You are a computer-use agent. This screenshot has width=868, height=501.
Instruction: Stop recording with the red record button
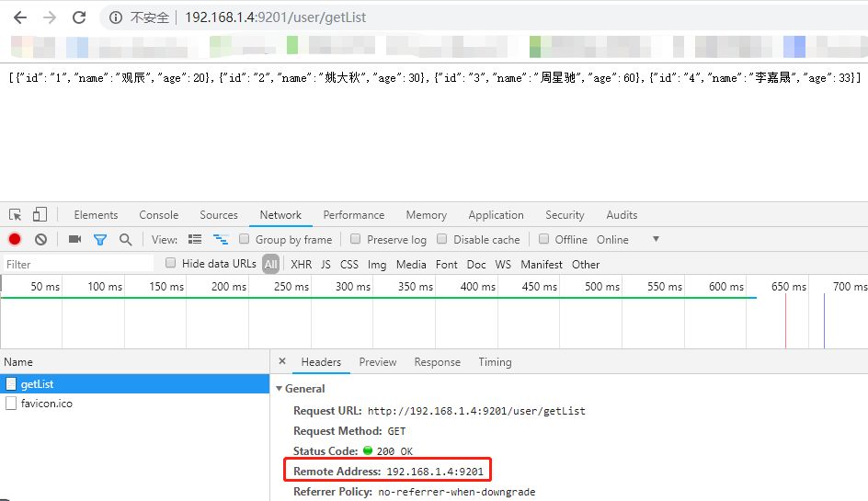[15, 239]
